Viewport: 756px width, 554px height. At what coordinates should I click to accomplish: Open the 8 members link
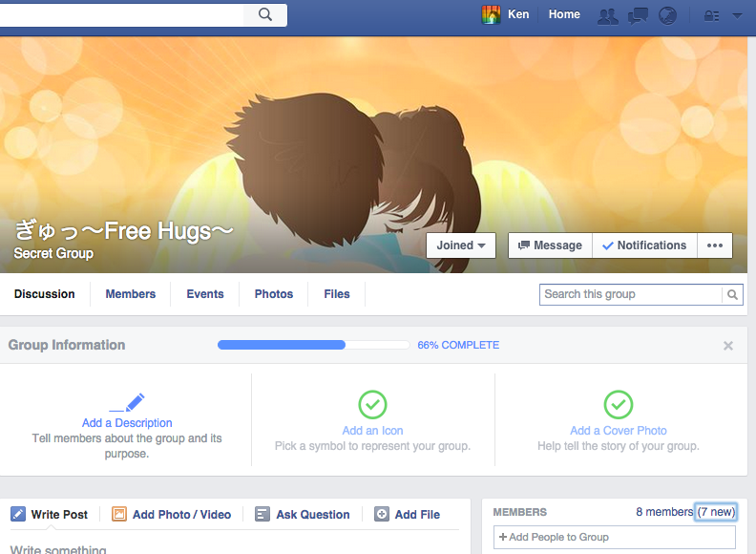(664, 512)
